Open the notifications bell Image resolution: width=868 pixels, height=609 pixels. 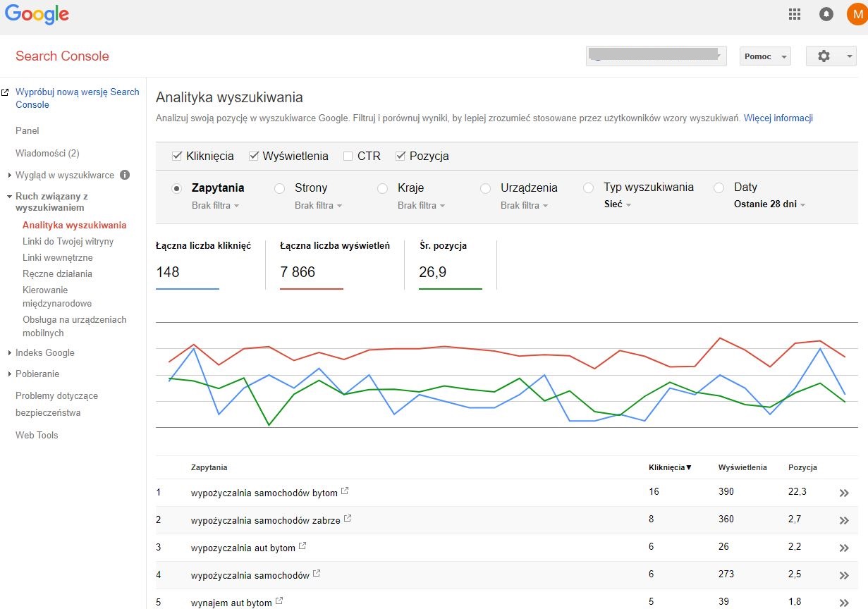tap(826, 14)
